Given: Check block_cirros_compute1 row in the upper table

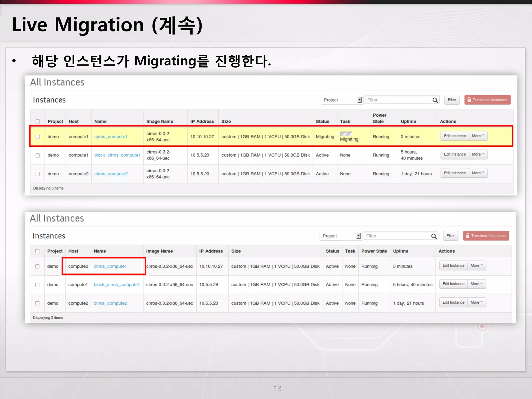Looking at the screenshot, I should click(38, 155).
